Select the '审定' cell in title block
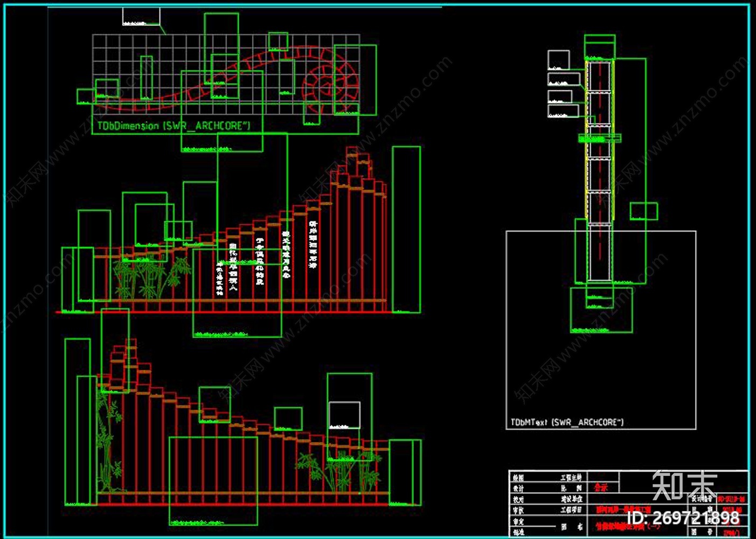Viewport: 756px width, 539px height. point(518,521)
